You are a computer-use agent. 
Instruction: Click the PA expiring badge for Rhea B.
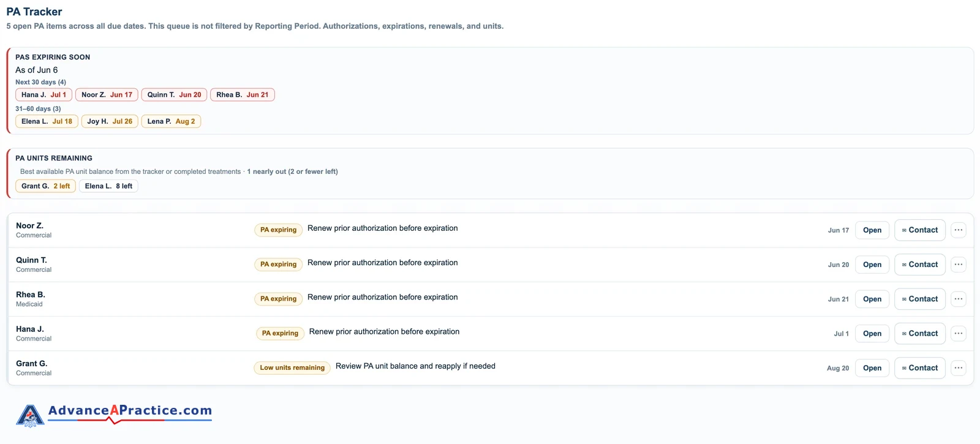[x=278, y=299]
